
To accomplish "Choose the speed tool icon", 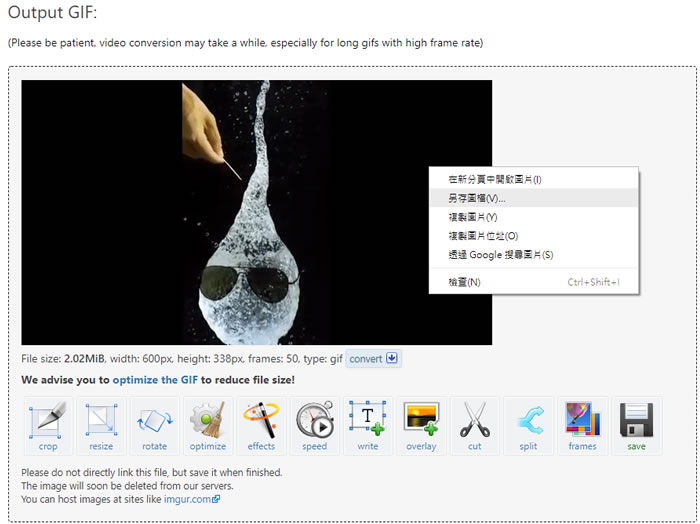I will click(314, 425).
